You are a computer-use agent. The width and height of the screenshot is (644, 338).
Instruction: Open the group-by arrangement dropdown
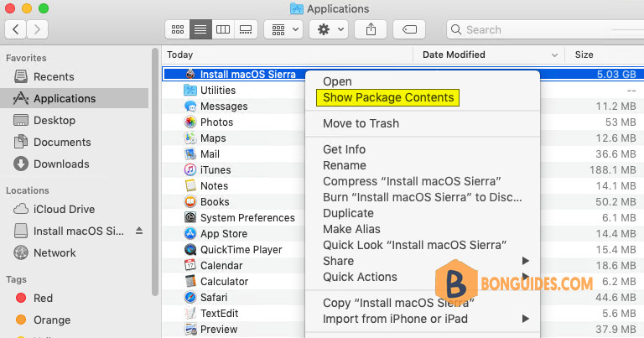click(283, 29)
